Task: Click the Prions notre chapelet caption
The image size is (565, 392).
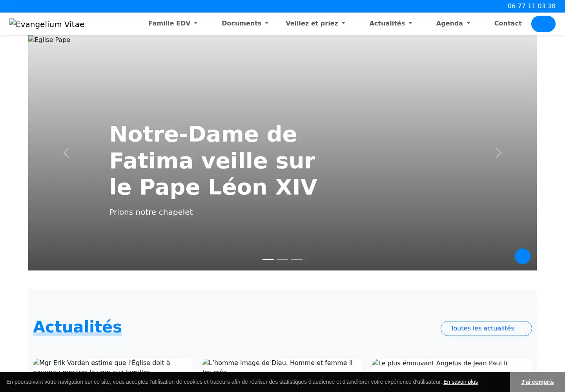Action: point(151,212)
